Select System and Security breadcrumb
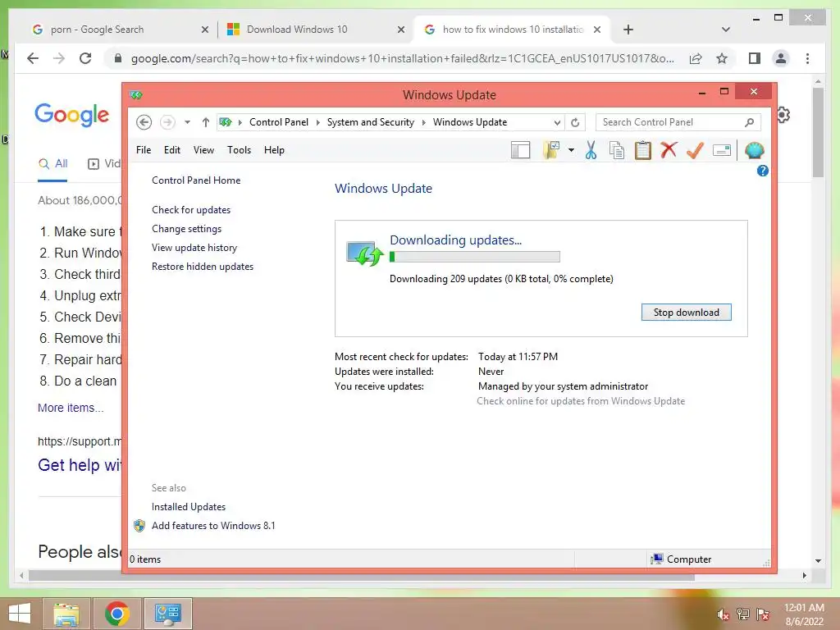 tap(371, 122)
